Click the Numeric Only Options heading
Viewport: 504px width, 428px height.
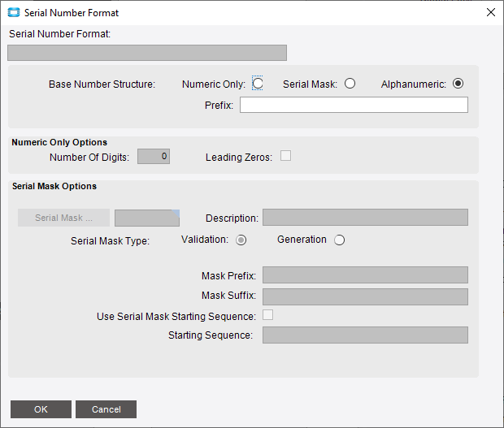(x=59, y=142)
